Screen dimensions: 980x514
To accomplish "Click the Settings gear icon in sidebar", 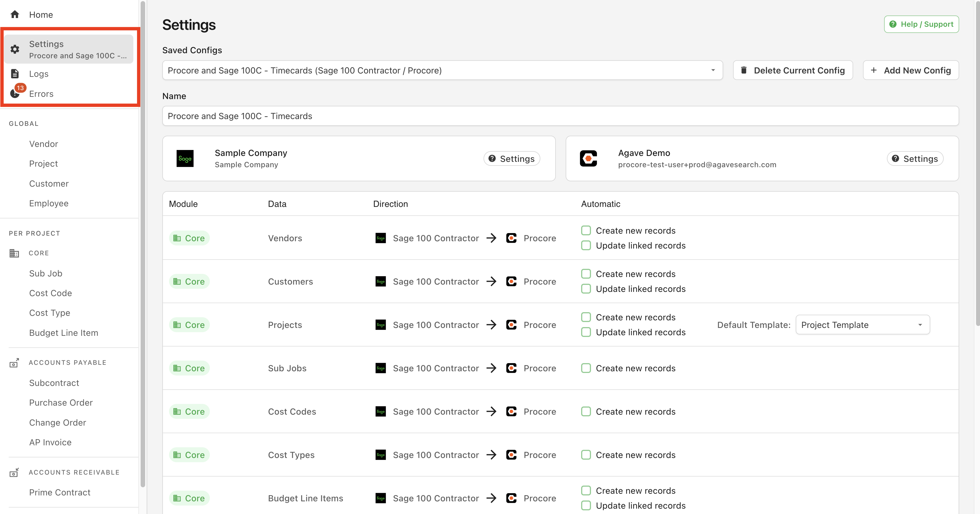I will [15, 49].
